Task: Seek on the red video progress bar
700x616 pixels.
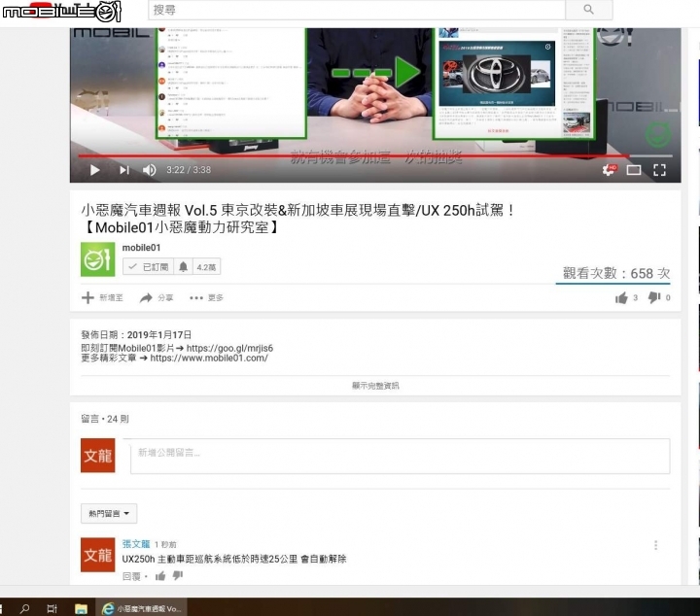Action: pyautogui.click(x=375, y=155)
